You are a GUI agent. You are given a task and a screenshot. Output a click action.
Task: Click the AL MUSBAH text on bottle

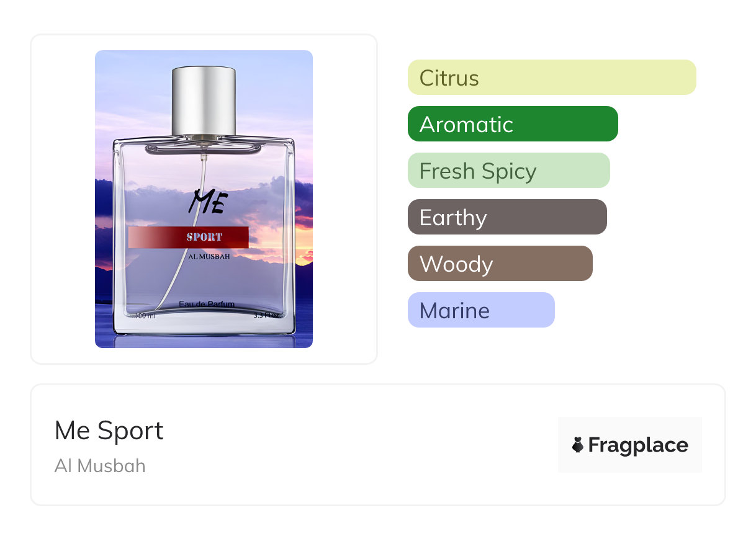[209, 256]
